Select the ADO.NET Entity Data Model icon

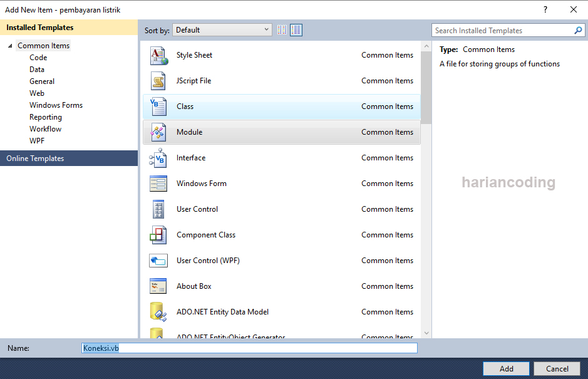click(x=158, y=312)
